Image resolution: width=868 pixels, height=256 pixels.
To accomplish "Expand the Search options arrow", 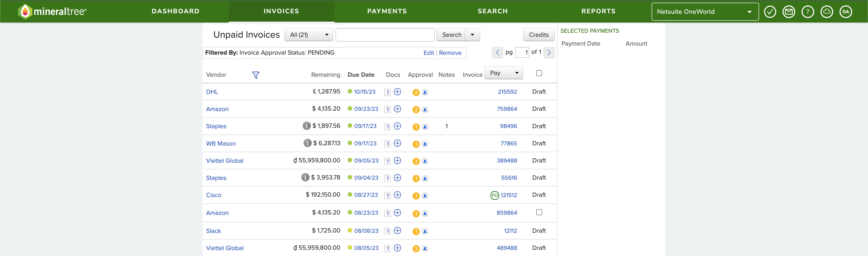I will [x=472, y=35].
